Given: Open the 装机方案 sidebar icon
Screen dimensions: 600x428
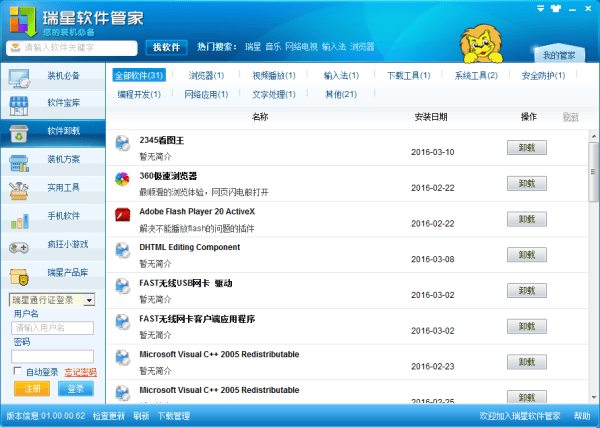Looking at the screenshot, I should tap(19, 163).
